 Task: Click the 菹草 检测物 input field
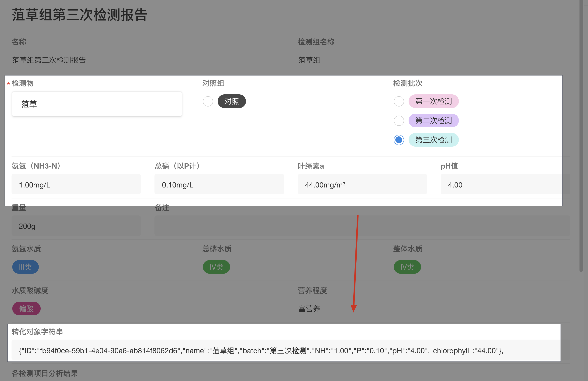click(97, 104)
